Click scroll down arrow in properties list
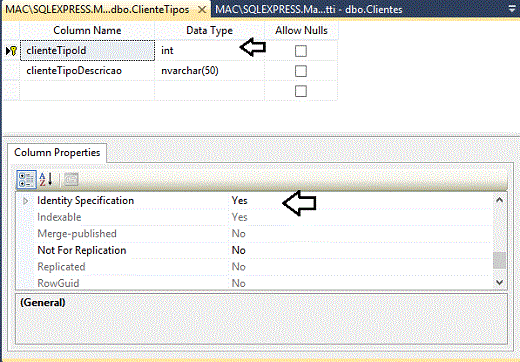This screenshot has height=362, width=520. click(x=499, y=282)
